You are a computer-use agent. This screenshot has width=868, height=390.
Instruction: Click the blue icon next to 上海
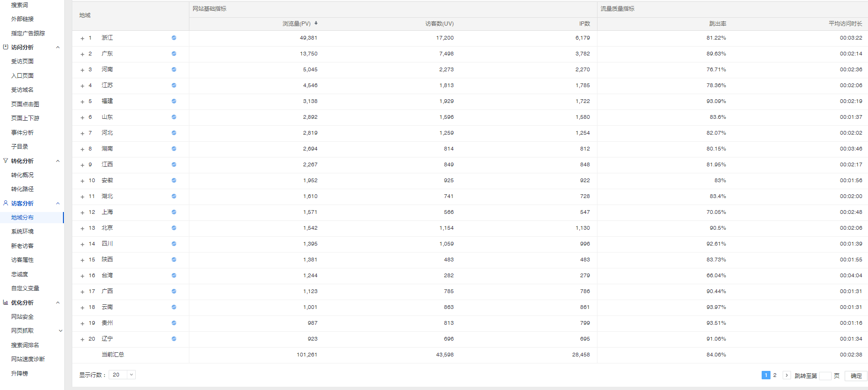pyautogui.click(x=174, y=212)
